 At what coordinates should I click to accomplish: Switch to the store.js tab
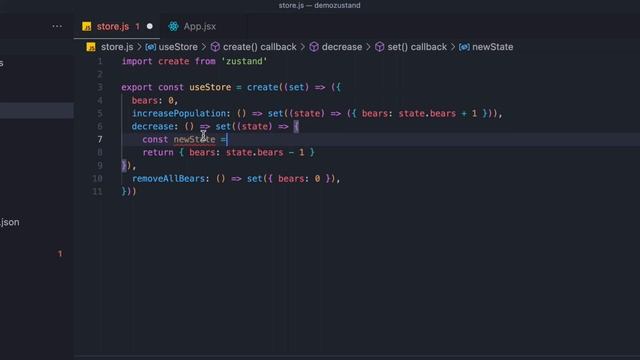pos(117,27)
